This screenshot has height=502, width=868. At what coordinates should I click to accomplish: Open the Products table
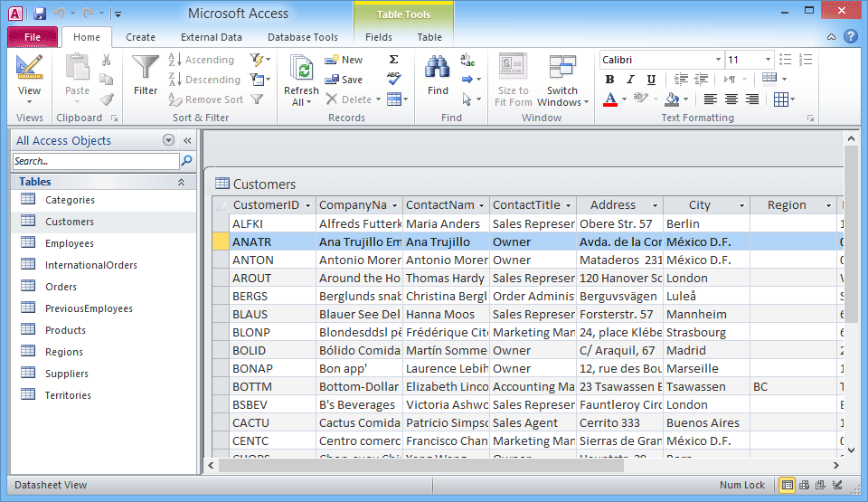104,330
